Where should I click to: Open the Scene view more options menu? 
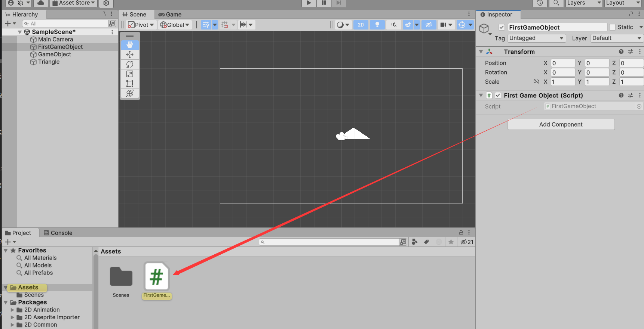coord(469,14)
